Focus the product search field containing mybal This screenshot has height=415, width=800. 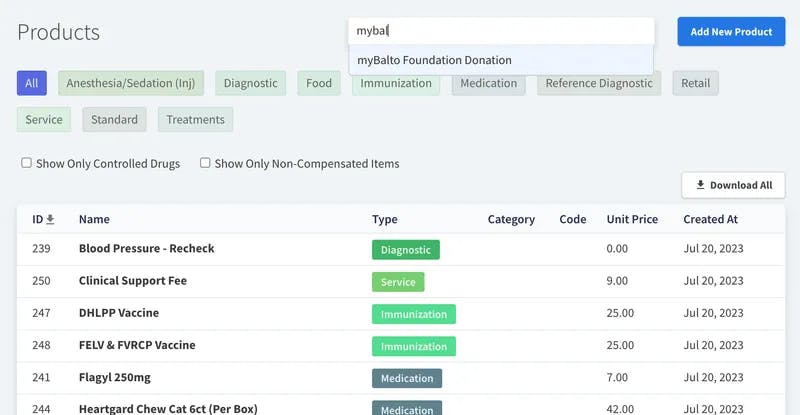point(501,31)
